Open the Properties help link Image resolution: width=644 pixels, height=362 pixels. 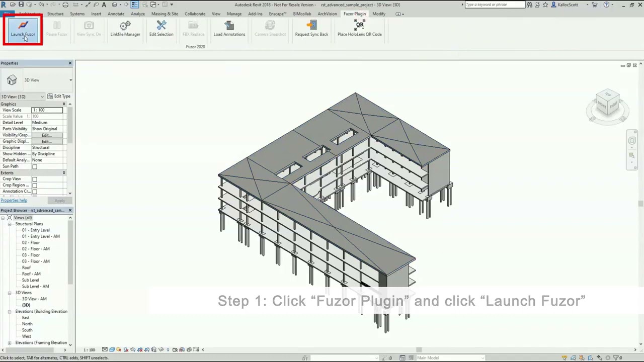click(x=14, y=200)
